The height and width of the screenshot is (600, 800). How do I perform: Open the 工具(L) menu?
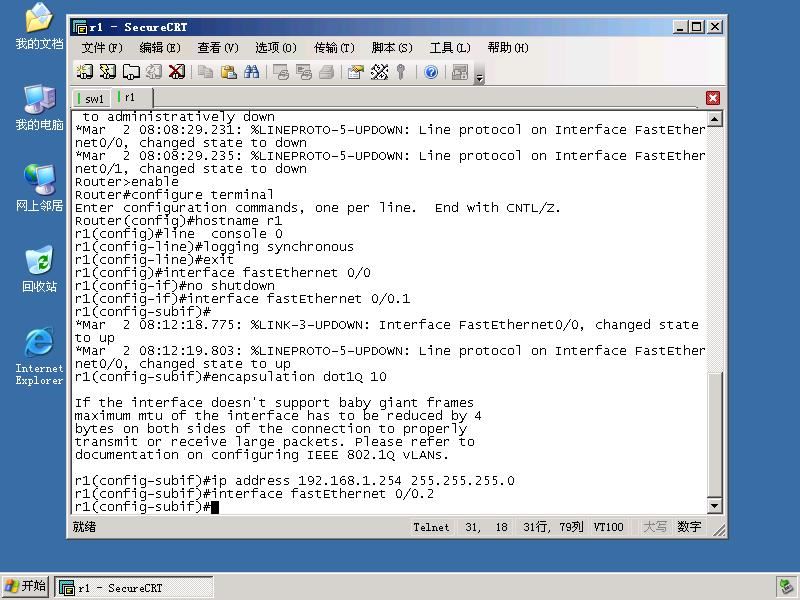point(450,48)
